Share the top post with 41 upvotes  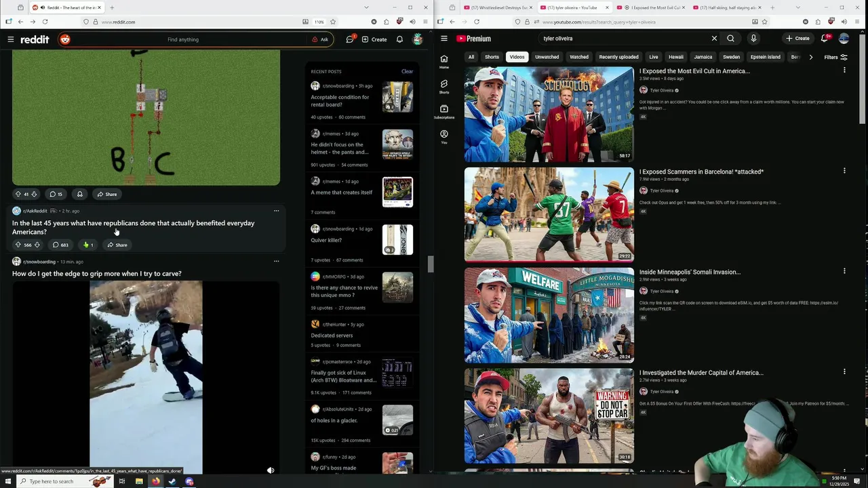[x=107, y=194]
